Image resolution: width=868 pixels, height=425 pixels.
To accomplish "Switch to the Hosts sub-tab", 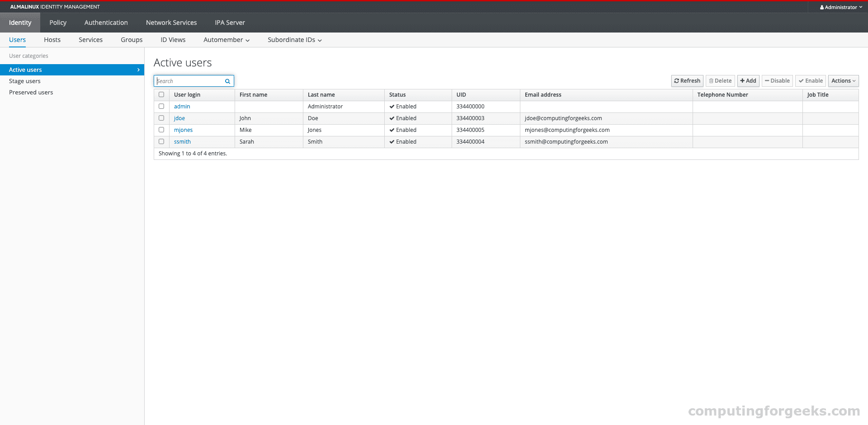I will coord(52,40).
